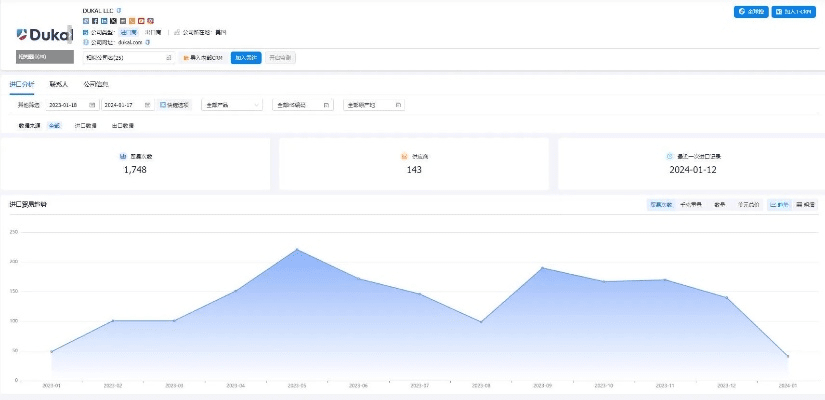Expand the 全部产品 product dropdown
This screenshot has height=400, width=825.
coord(231,104)
